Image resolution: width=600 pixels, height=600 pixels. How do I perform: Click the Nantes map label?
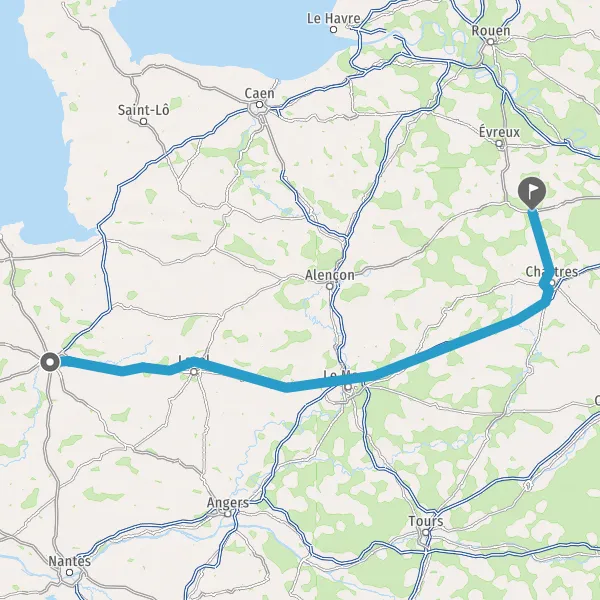tap(70, 561)
